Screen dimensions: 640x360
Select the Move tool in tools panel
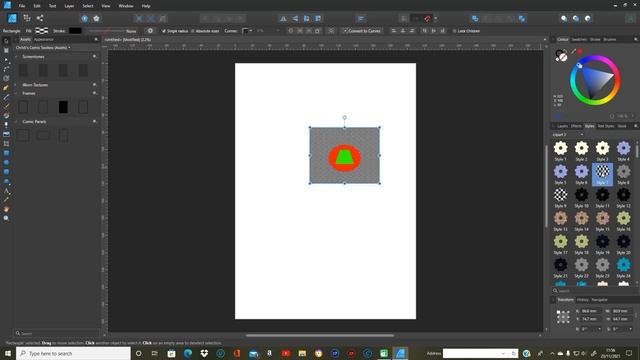click(x=6, y=41)
